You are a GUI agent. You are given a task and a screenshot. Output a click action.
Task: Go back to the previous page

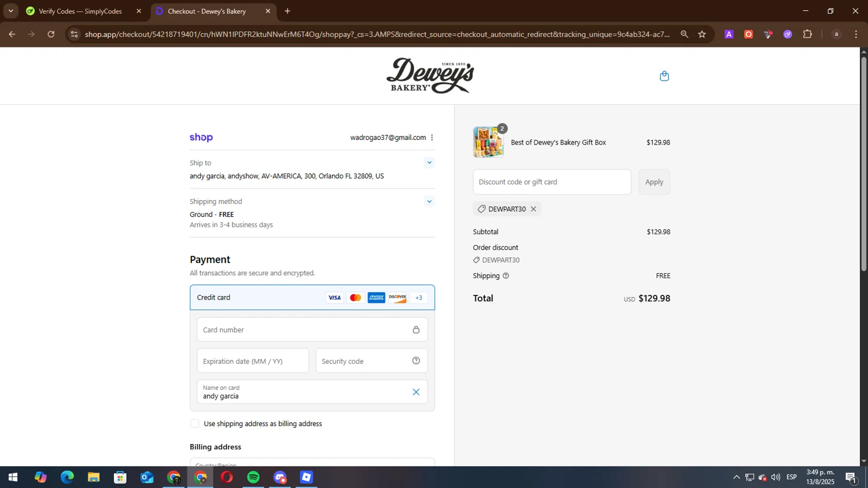[12, 34]
